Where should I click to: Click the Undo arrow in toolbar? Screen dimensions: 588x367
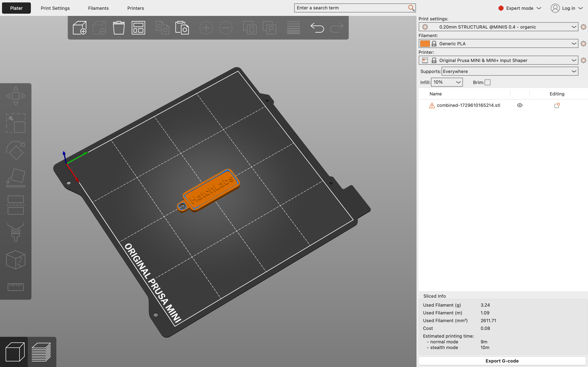tap(317, 28)
